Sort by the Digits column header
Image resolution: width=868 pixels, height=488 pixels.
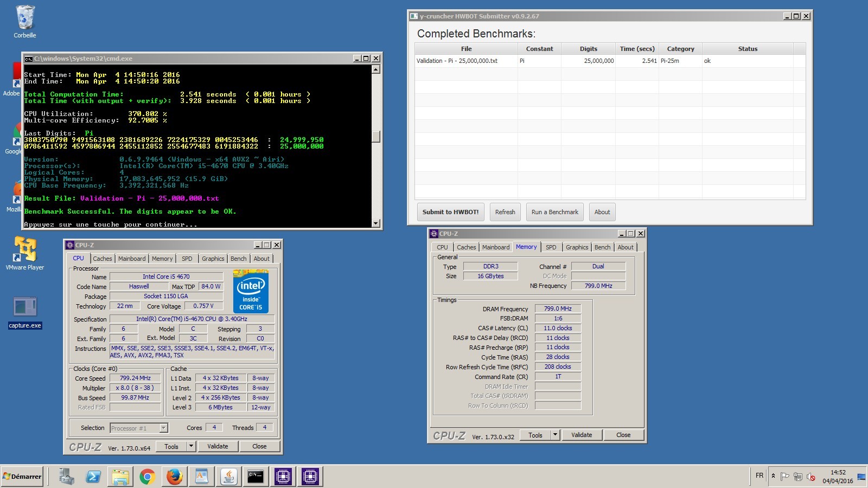588,49
